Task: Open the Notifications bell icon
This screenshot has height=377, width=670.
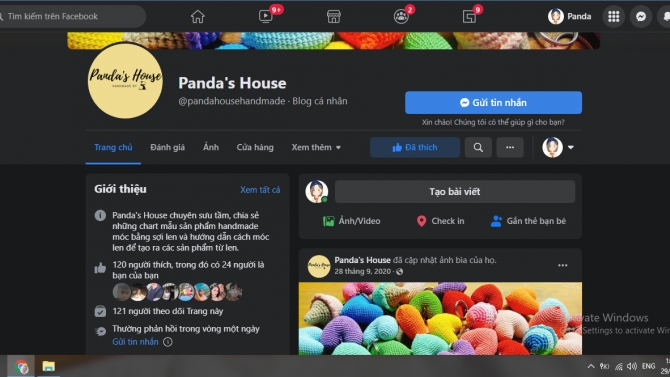Action: pos(665,17)
